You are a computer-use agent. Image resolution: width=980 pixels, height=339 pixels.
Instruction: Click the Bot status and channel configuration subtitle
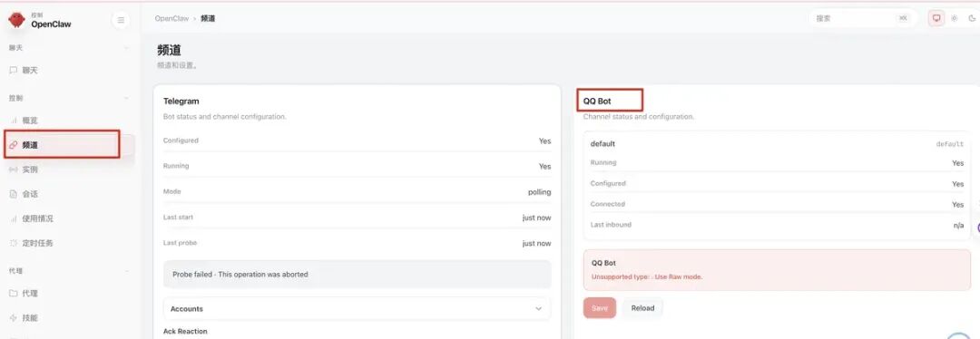point(224,117)
